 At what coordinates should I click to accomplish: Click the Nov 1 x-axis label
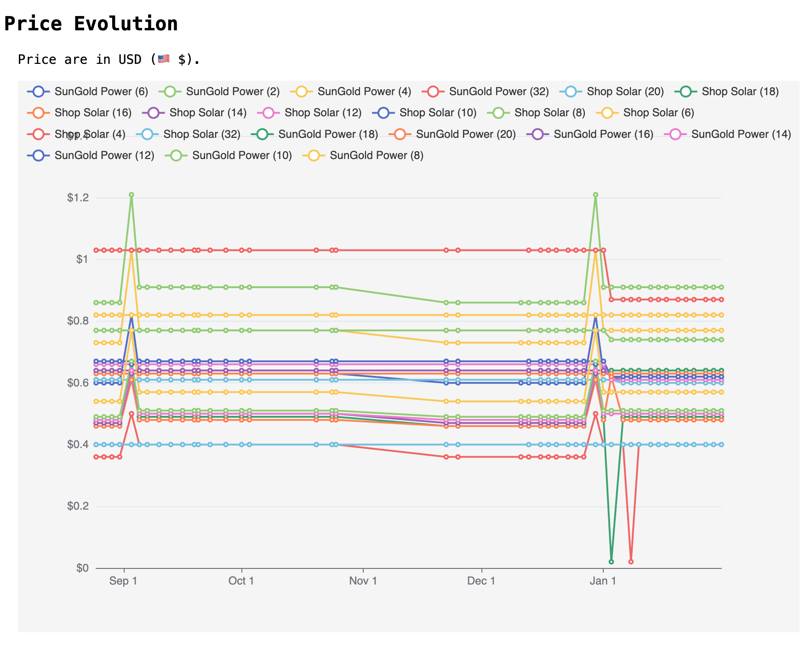coord(363,581)
